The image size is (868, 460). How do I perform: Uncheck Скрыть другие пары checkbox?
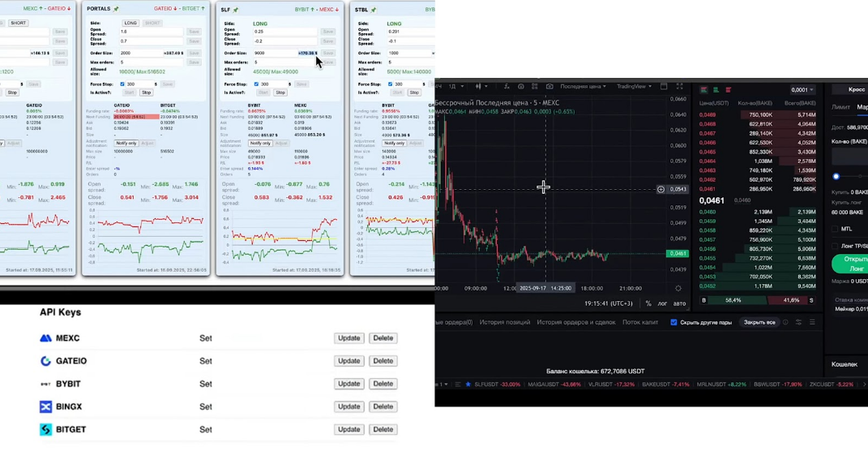tap(673, 322)
